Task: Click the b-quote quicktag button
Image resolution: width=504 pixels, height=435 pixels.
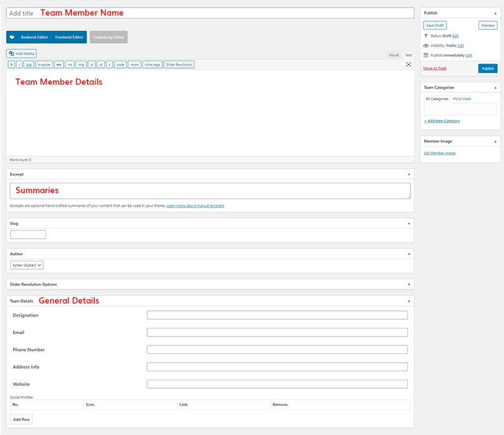Action: 44,64
